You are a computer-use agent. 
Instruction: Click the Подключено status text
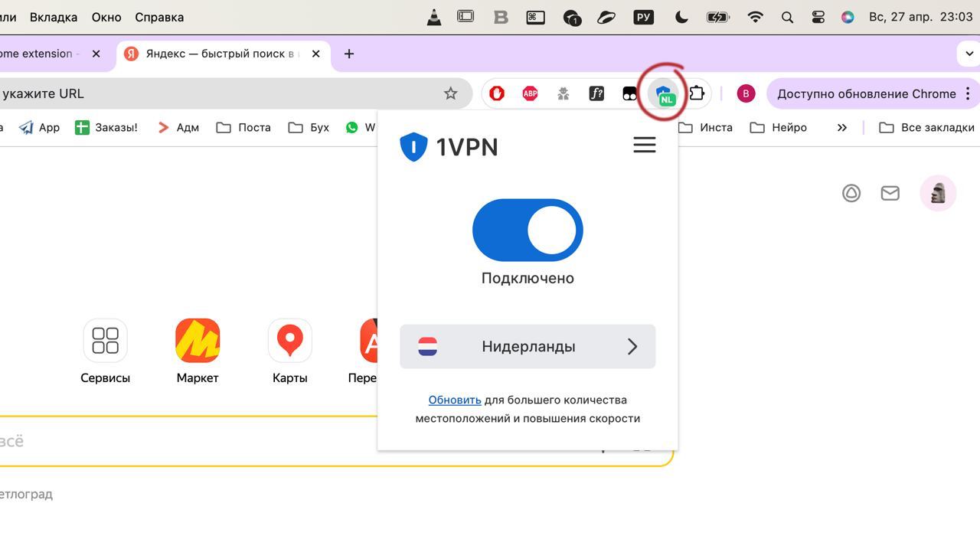(528, 278)
